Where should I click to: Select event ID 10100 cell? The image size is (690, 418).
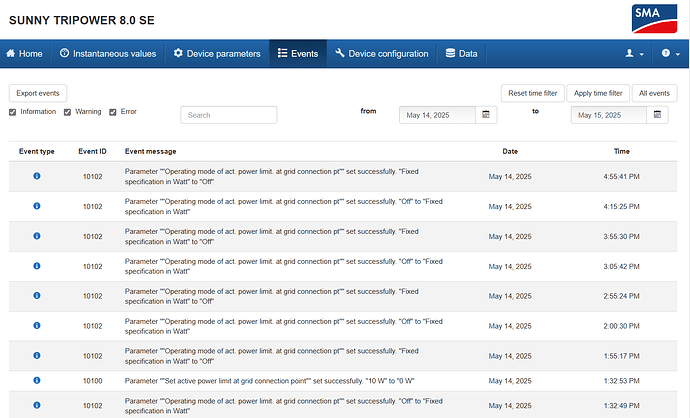coord(92,381)
